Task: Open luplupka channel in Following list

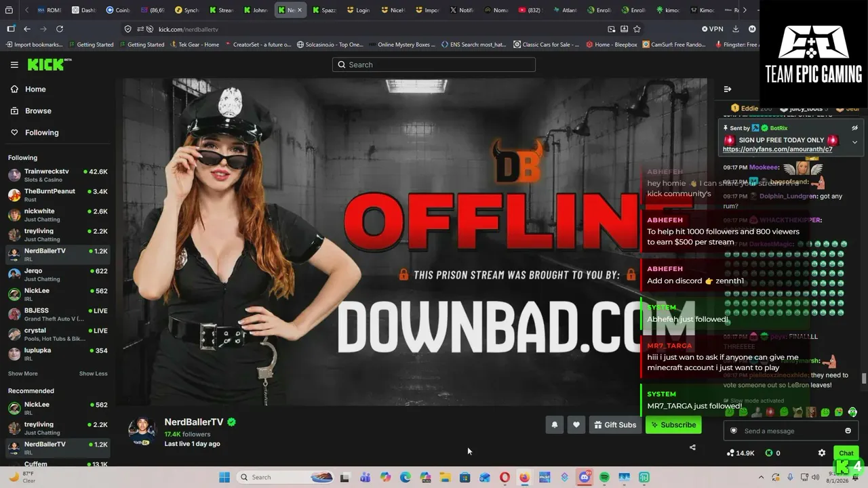Action: point(58,353)
